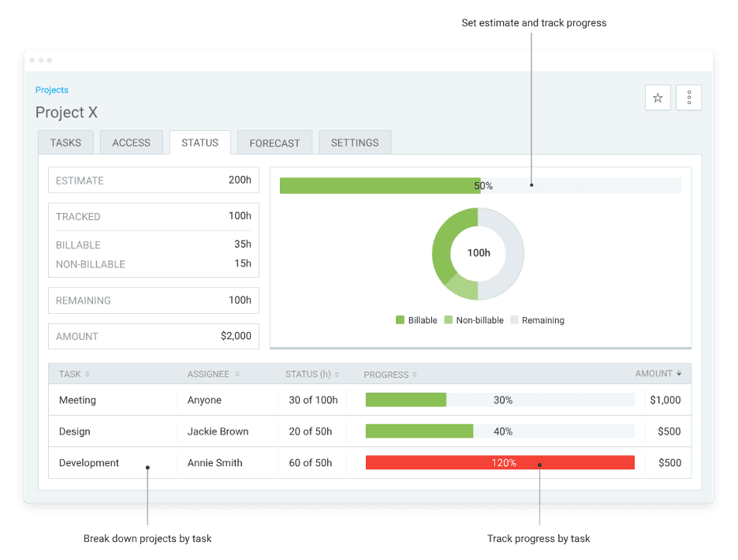The height and width of the screenshot is (560, 738).
Task: Switch to the FORECAST tab
Action: coord(274,142)
